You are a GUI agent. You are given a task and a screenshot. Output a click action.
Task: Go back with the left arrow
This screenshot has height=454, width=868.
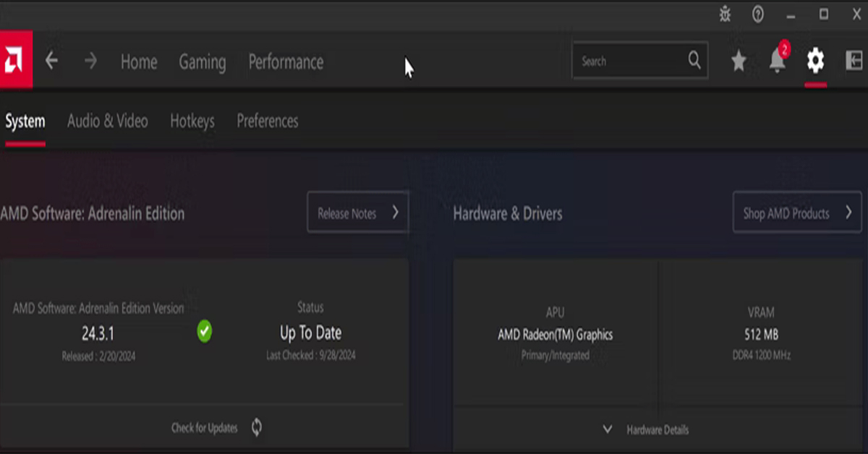coord(51,61)
